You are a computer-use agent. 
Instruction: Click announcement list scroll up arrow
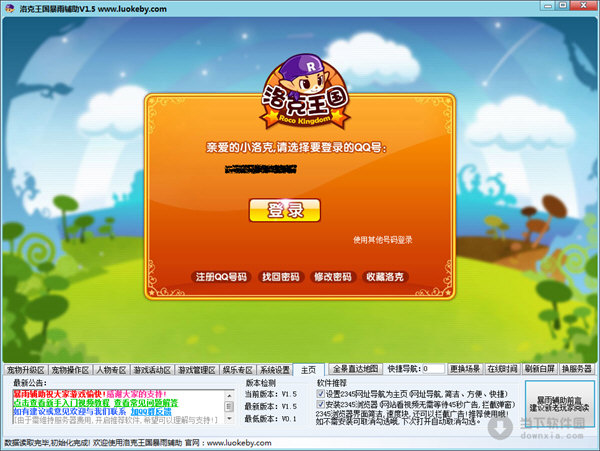click(x=229, y=396)
